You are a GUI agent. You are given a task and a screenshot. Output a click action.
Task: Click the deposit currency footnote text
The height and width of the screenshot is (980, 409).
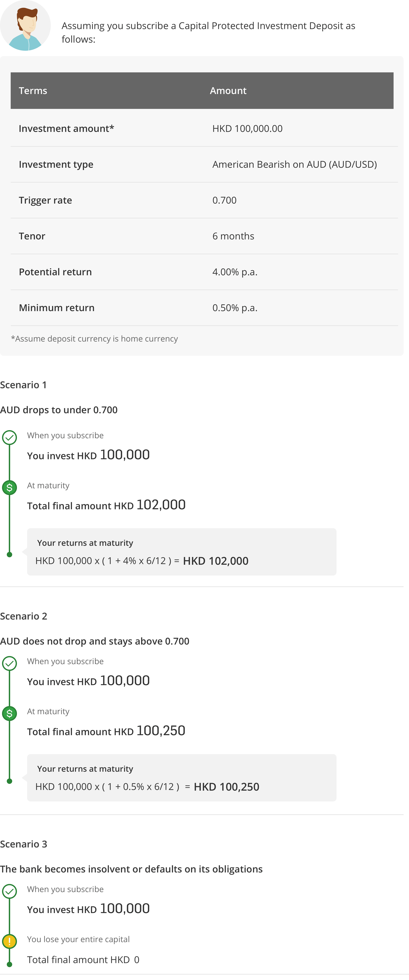pos(94,339)
